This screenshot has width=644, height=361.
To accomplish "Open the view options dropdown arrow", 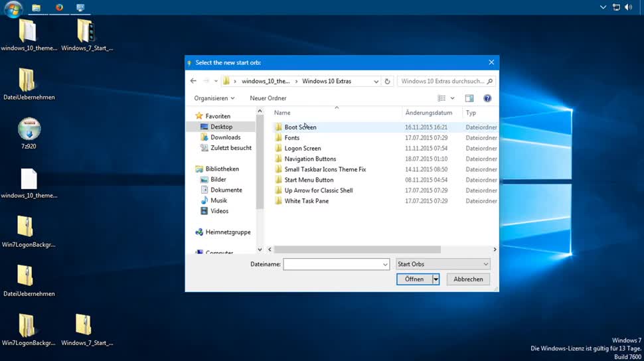I will [453, 98].
